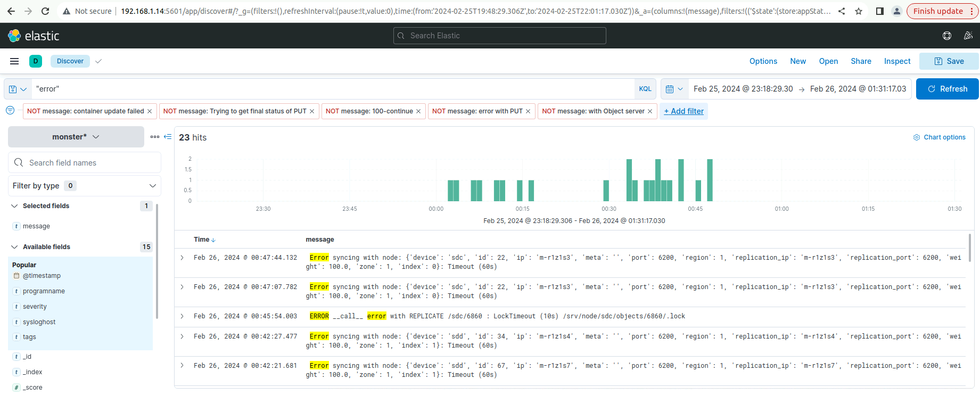The height and width of the screenshot is (395, 980).
Task: Open the Share menu item
Action: pos(861,61)
